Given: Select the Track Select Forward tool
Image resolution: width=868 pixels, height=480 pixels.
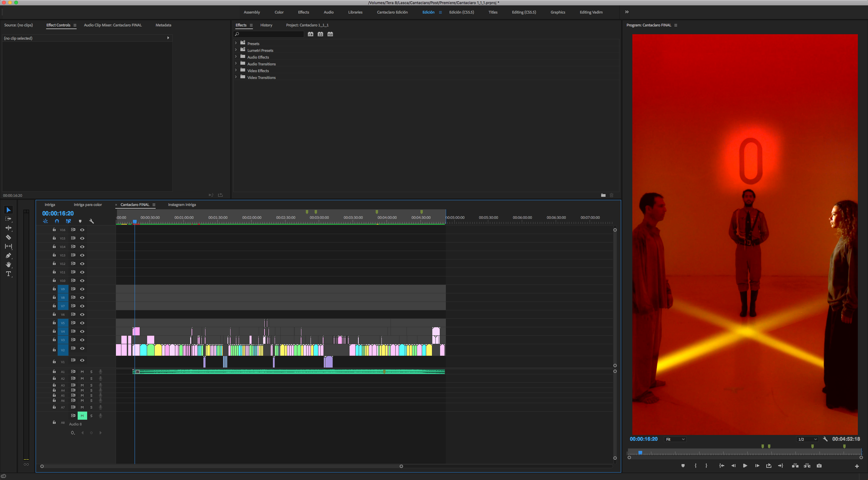Looking at the screenshot, I should 8,219.
